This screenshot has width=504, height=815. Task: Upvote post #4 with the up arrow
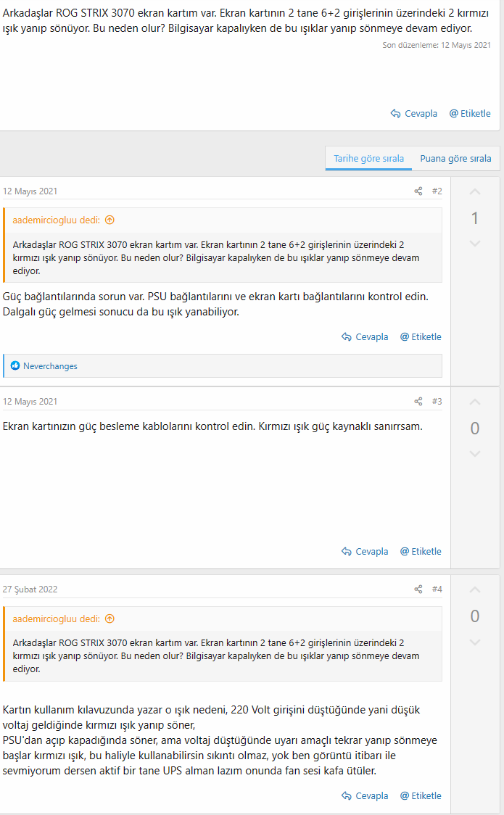coord(475,590)
